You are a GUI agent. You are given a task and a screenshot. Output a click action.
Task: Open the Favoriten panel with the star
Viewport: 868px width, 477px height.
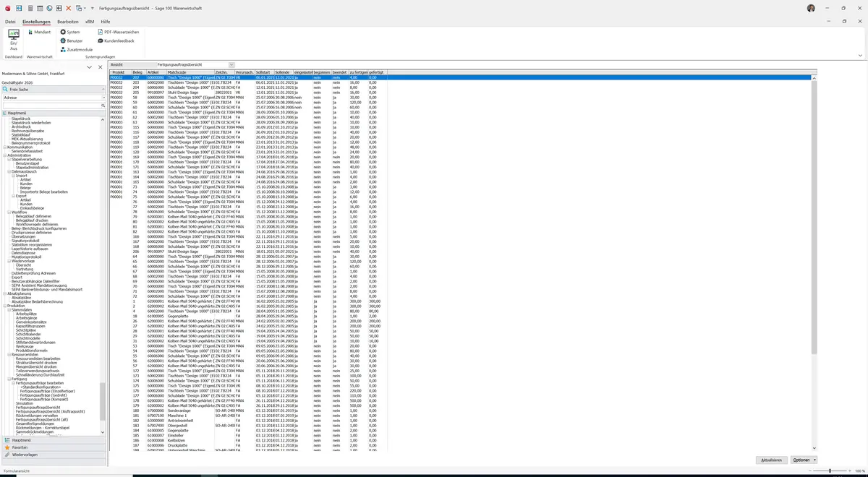coord(53,447)
